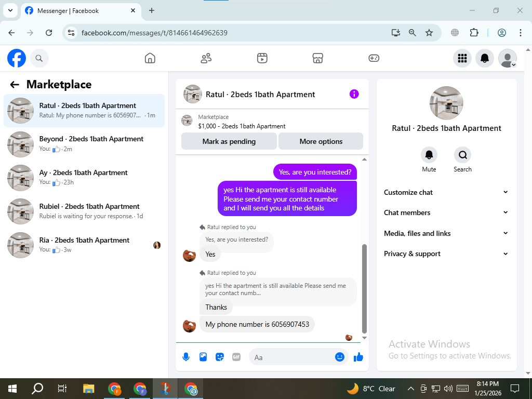Click the quoted reply 'yes Hi the apartment is still available'
Viewport: 532px width, 399px height.
pos(278,289)
